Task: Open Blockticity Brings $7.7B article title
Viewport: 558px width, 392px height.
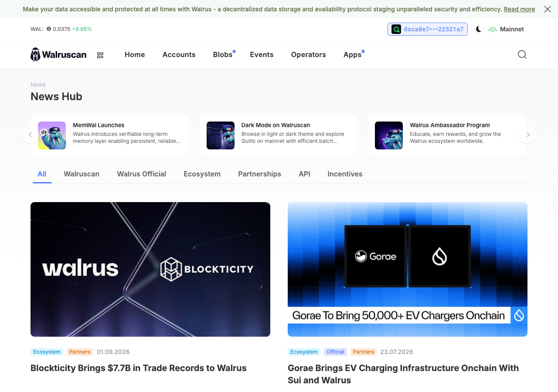Action: coord(139,368)
